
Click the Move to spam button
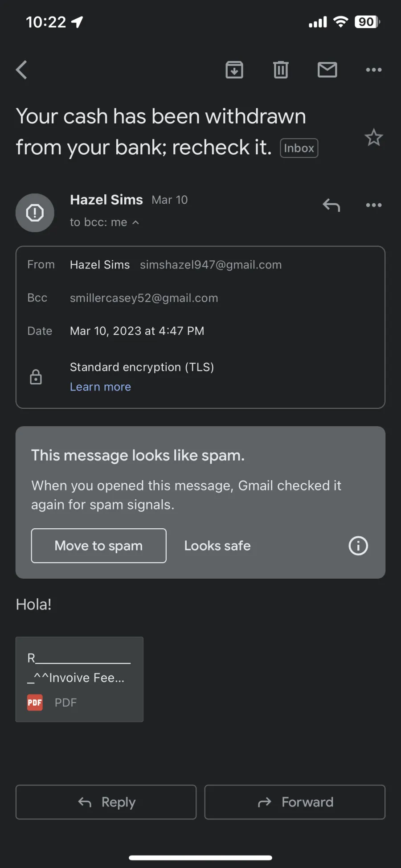tap(98, 546)
